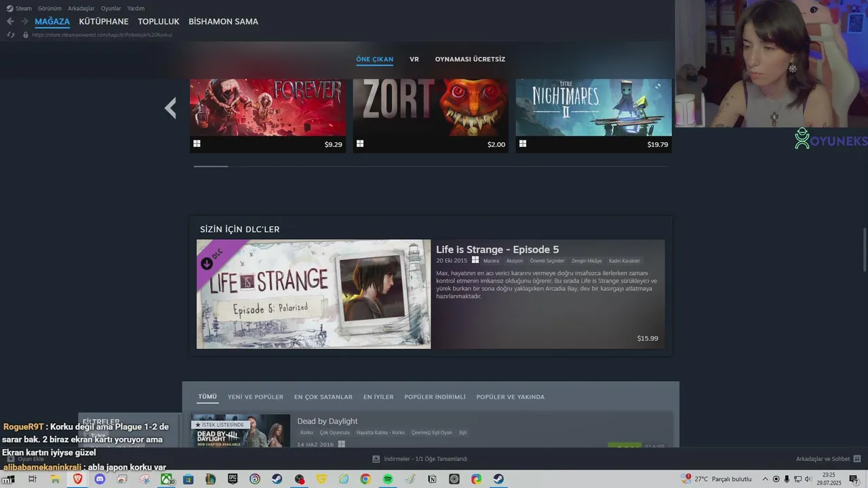This screenshot has height=488, width=868.
Task: Click the store URL address field
Action: point(102,35)
